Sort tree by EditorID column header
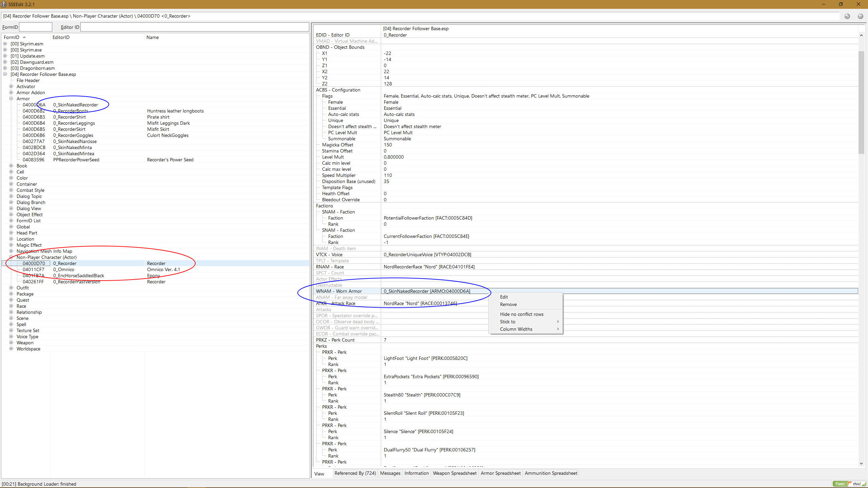 click(x=98, y=37)
